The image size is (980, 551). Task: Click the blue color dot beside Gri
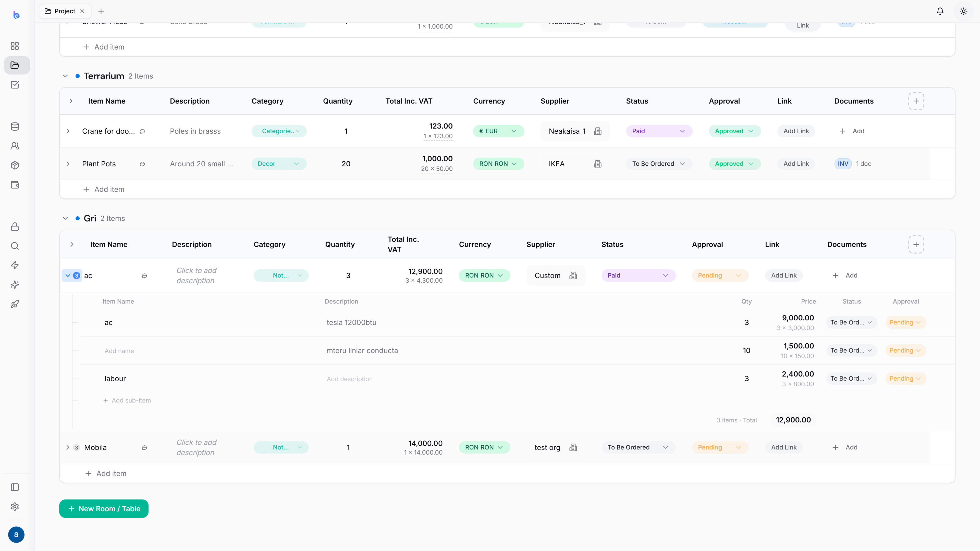pos(78,219)
